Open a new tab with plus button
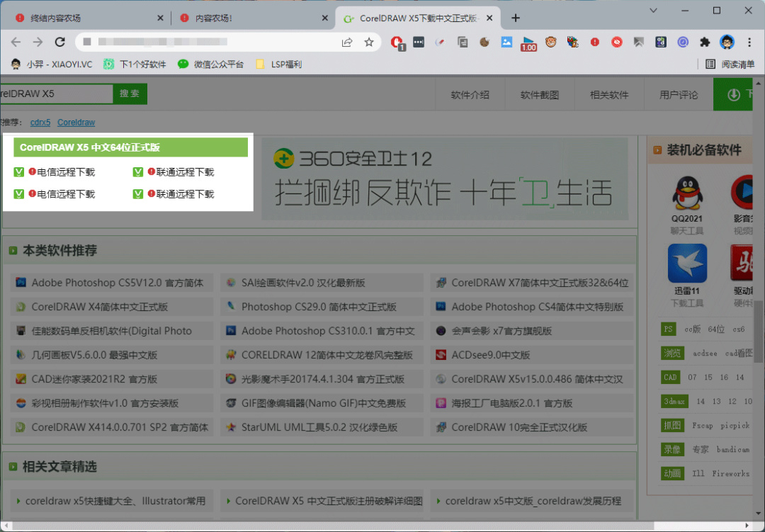 click(x=516, y=18)
